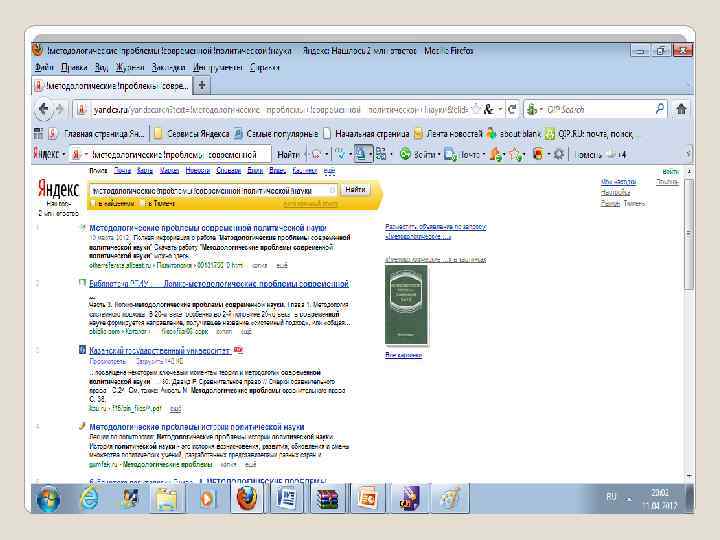The height and width of the screenshot is (540, 720).
Task: Expand the Яндекс bar logo dropdown
Action: click(64, 154)
